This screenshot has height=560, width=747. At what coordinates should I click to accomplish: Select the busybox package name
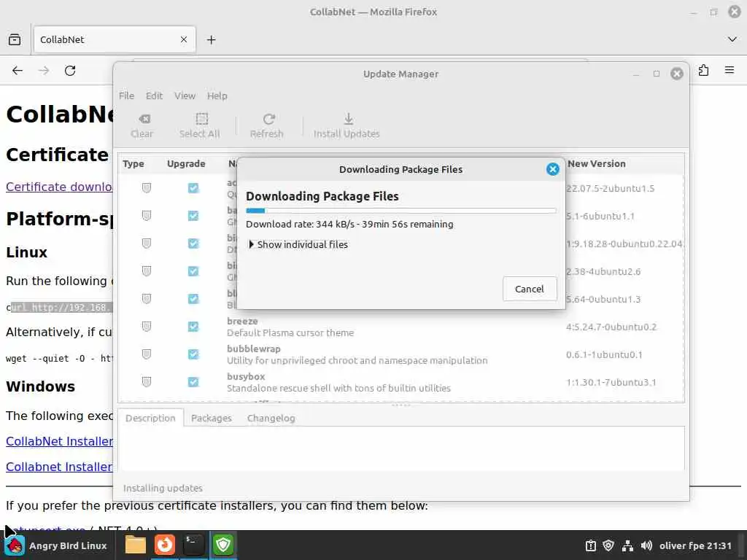[246, 377]
